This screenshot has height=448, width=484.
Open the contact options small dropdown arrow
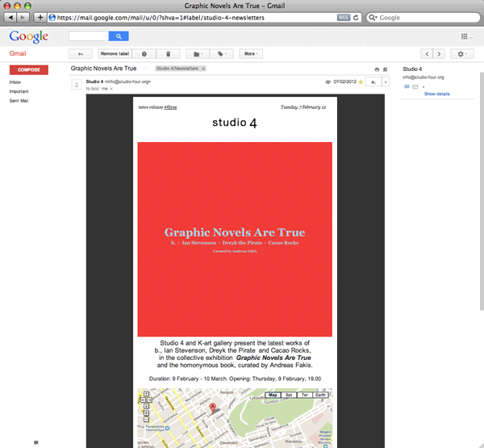[x=423, y=87]
